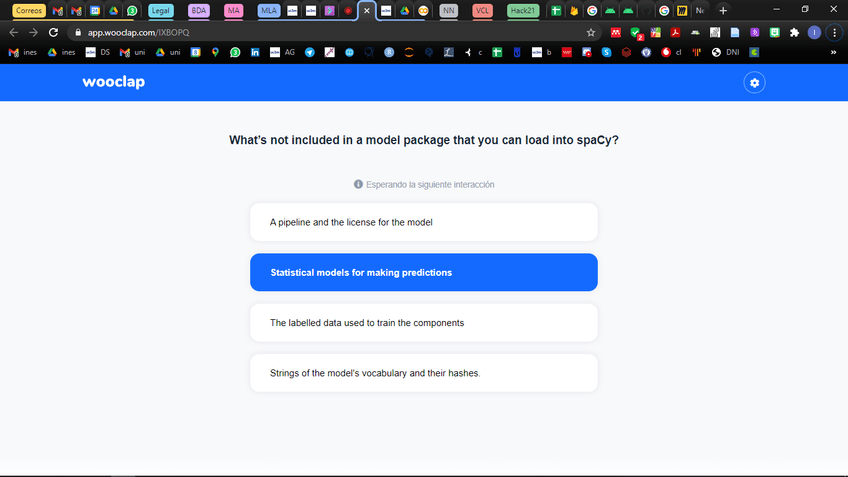Bookmark this page with the star icon
Image resolution: width=848 pixels, height=477 pixels.
point(591,32)
